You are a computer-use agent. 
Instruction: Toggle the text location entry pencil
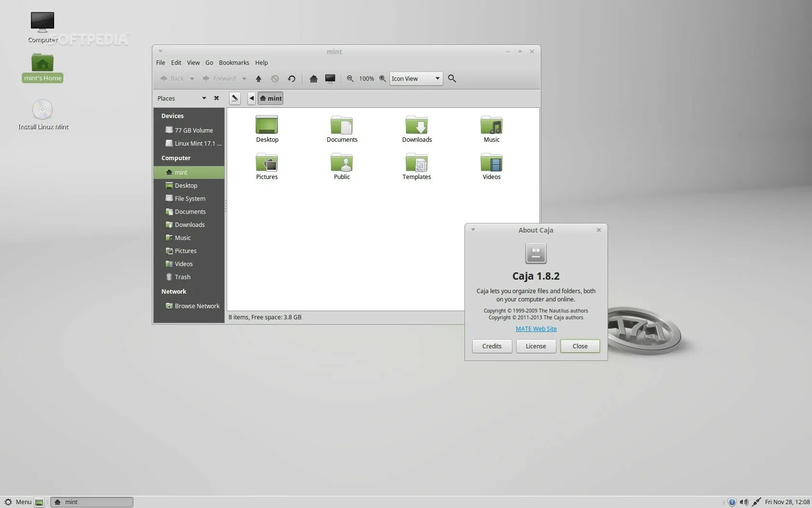(x=234, y=98)
